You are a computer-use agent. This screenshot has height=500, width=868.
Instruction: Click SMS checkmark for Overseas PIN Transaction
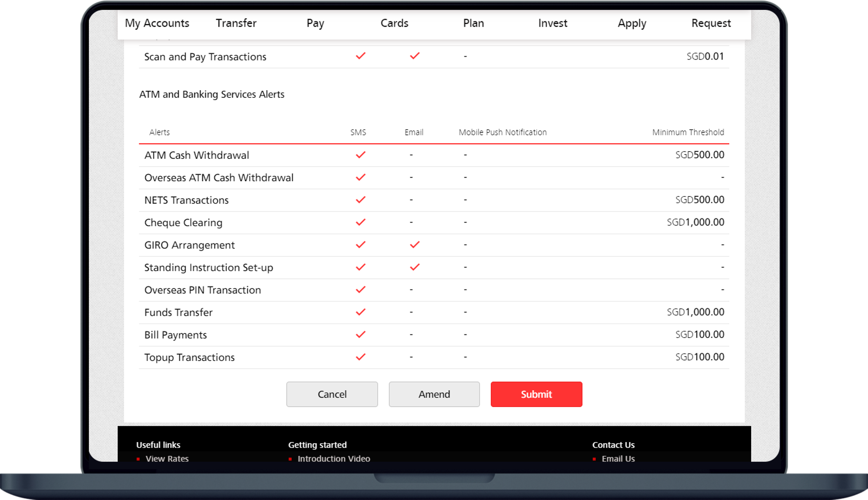tap(360, 289)
